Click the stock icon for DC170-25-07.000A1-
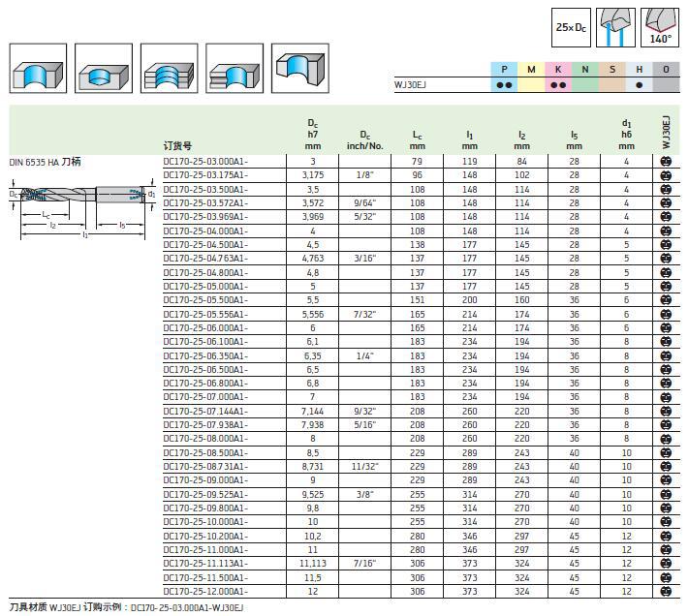 pos(666,397)
